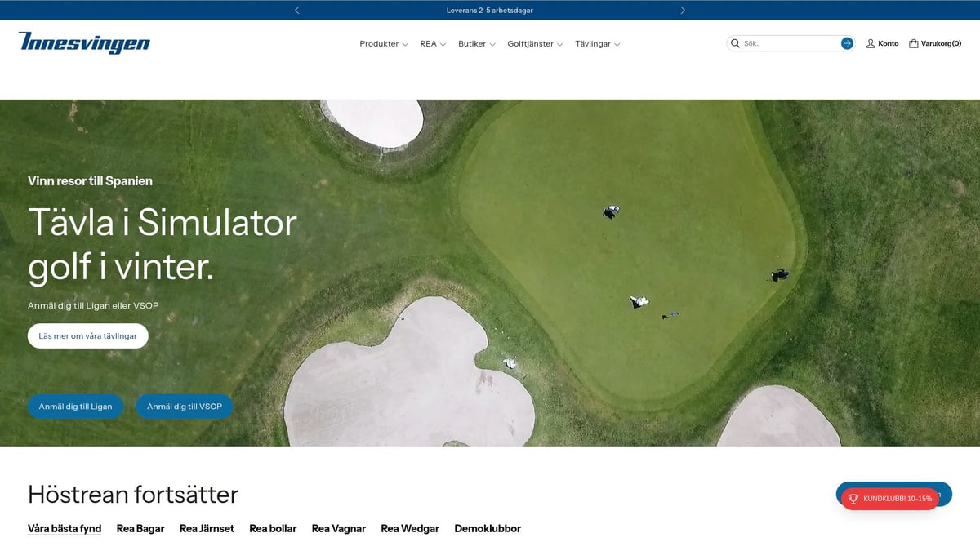Expand the Golftjänster menu
980x551 pixels.
pyautogui.click(x=535, y=44)
